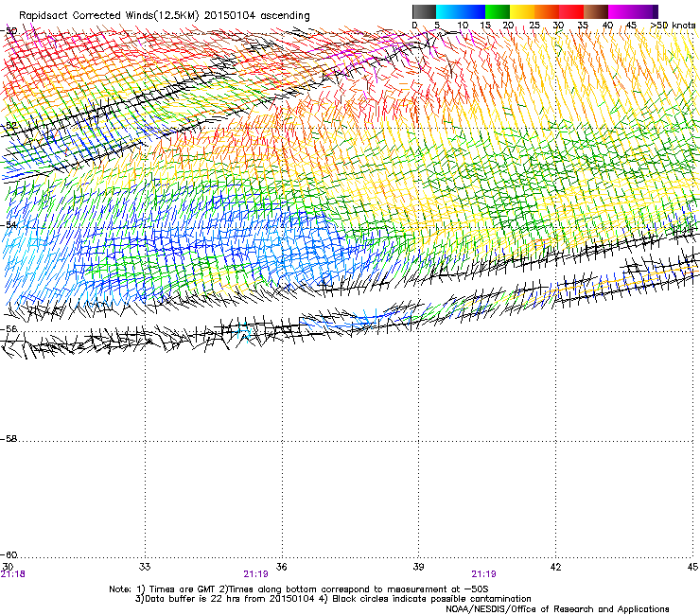Screen dimensions: 700x615
Task: Click the -58 latitude axis label
Action: (x=9, y=439)
